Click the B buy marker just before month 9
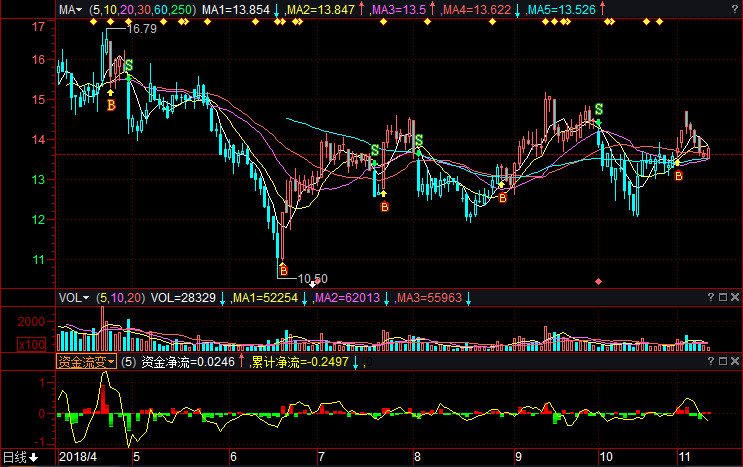 503,198
